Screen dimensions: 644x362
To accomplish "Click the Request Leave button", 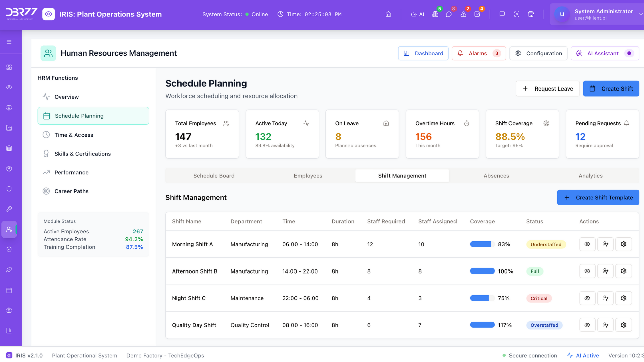I will (547, 89).
